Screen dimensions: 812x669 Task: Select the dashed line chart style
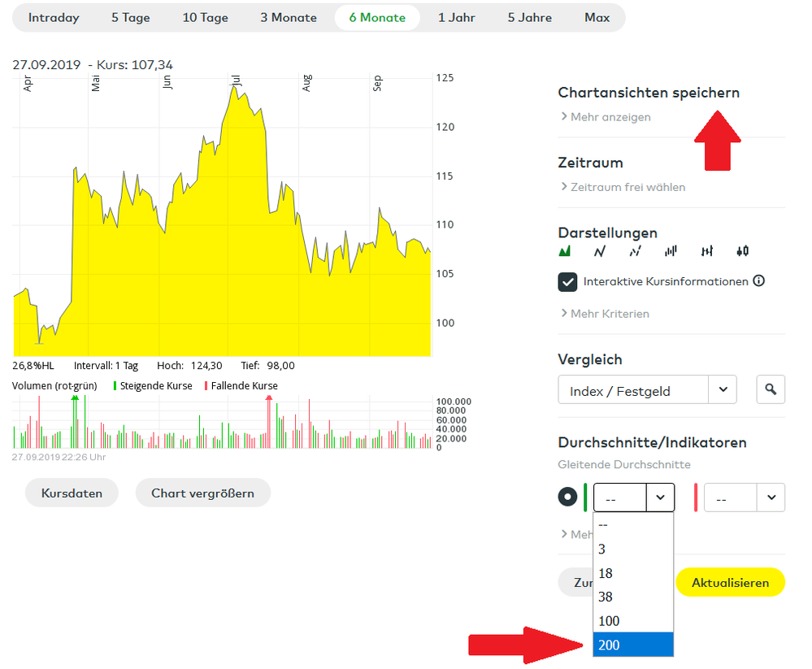pos(636,251)
